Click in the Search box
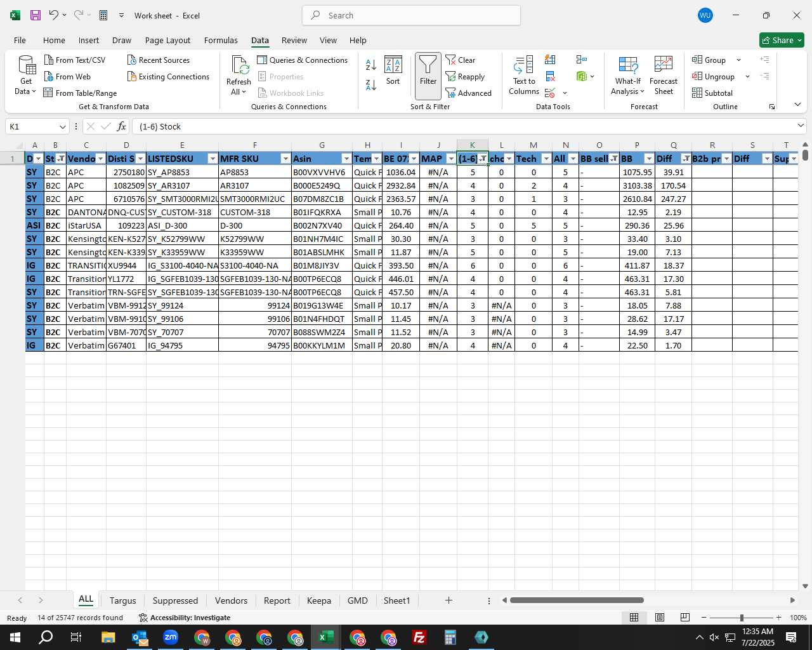 pyautogui.click(x=412, y=15)
